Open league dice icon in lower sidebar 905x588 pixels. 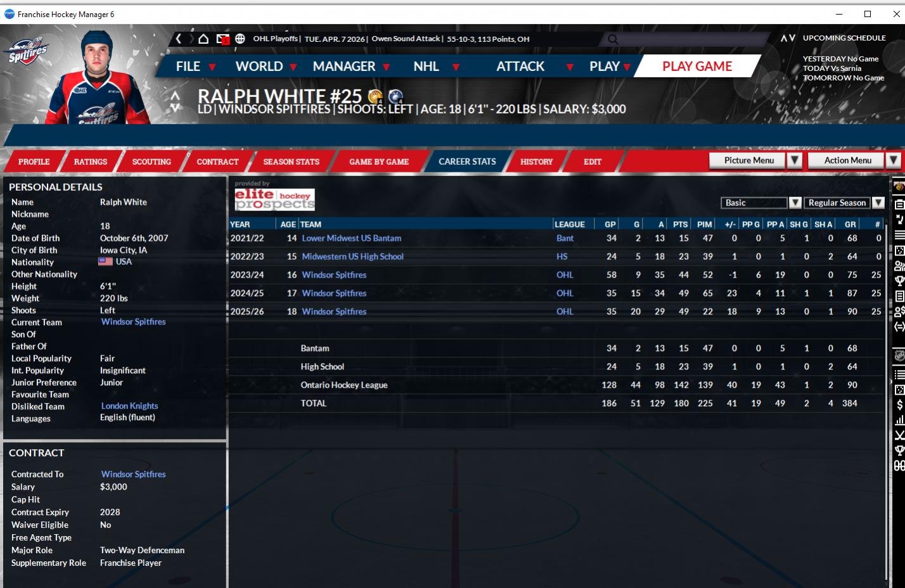[x=899, y=390]
